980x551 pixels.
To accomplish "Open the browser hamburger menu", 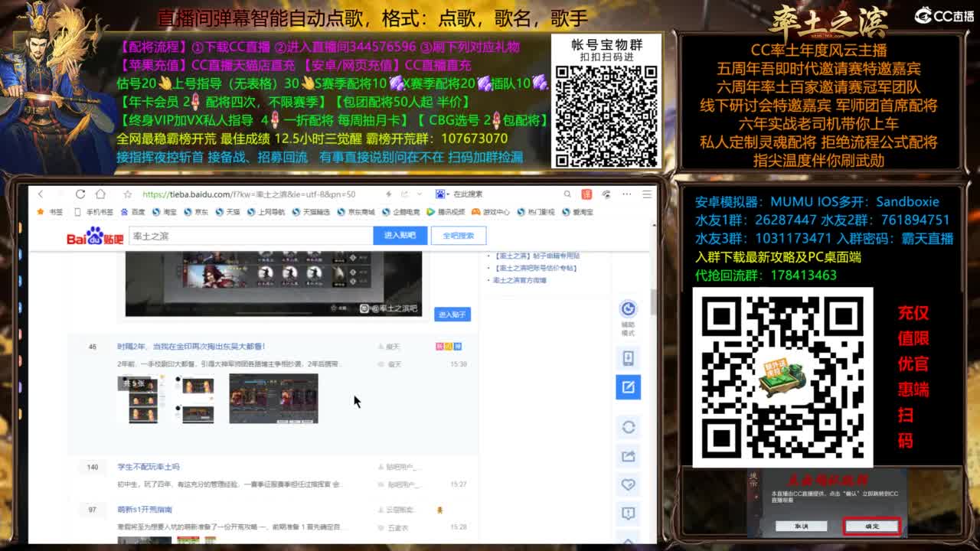I will click(647, 194).
